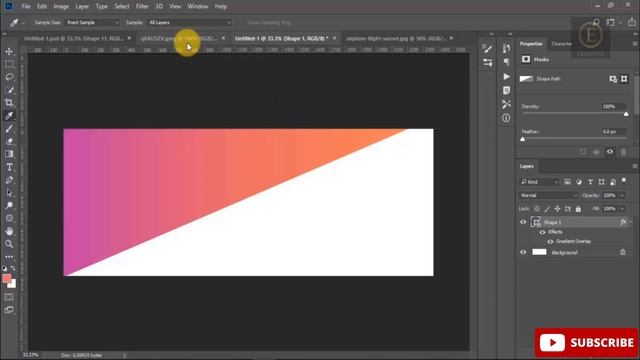640x360 pixels.
Task: Hide the Effects of Shape 1
Action: click(x=542, y=232)
